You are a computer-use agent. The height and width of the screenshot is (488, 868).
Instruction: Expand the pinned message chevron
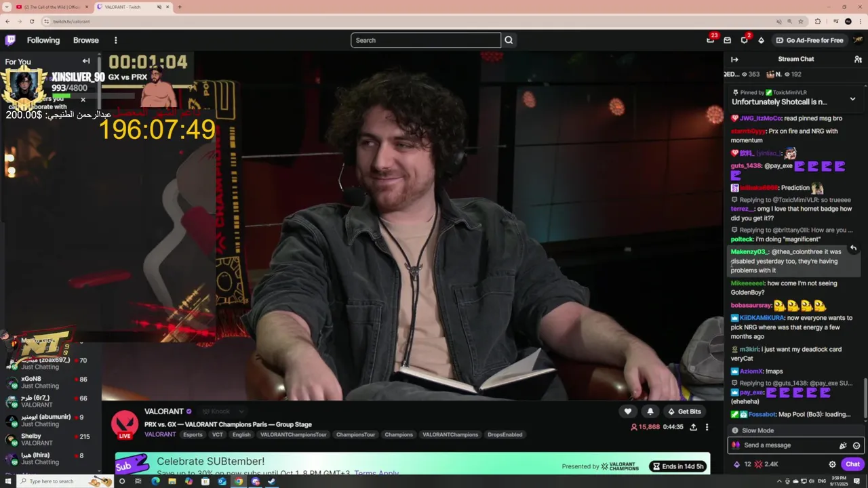click(x=852, y=99)
